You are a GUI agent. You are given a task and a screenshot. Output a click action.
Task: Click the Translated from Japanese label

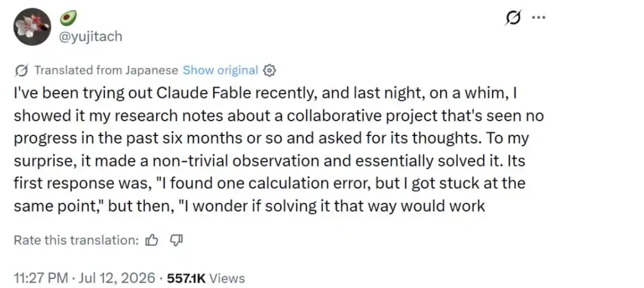[106, 70]
